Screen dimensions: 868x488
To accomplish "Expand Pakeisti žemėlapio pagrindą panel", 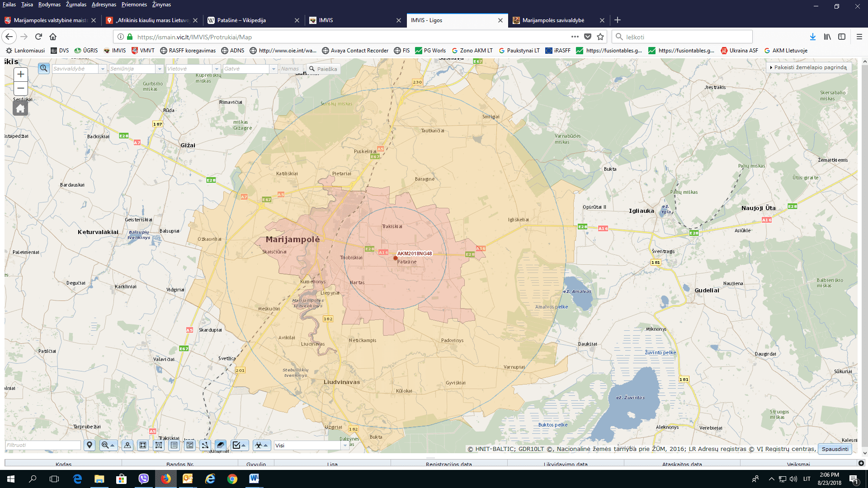I will pyautogui.click(x=809, y=67).
